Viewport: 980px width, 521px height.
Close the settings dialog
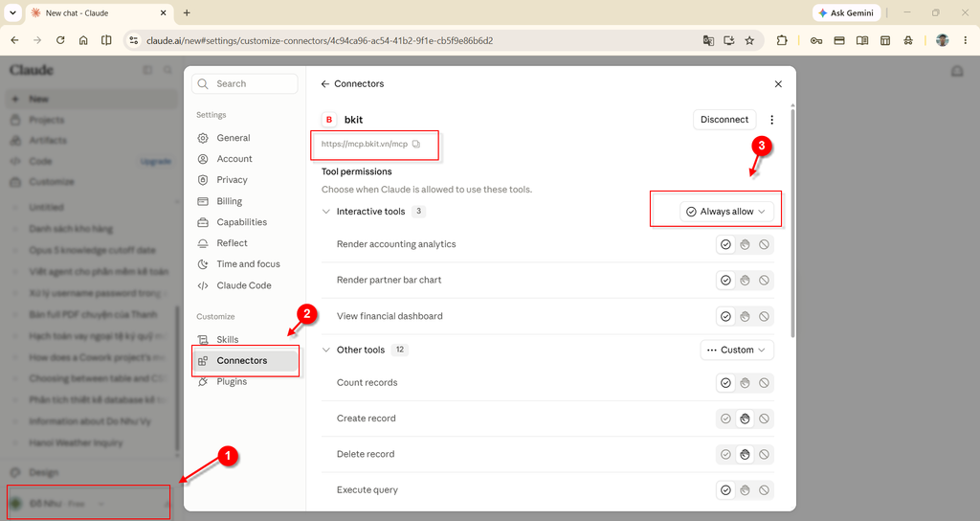(x=778, y=84)
